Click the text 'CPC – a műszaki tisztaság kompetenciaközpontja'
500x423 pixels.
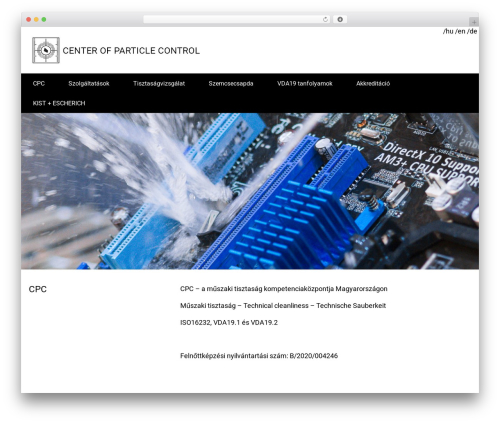pyautogui.click(x=257, y=289)
